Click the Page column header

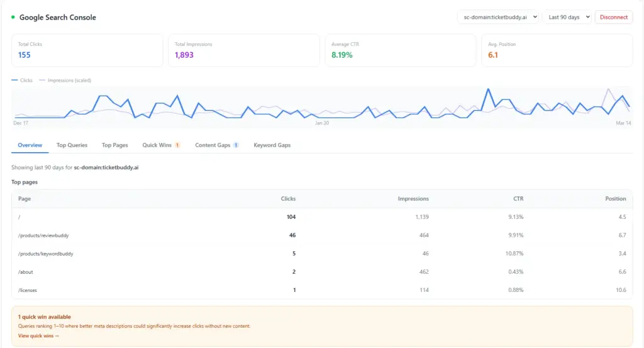(x=25, y=198)
